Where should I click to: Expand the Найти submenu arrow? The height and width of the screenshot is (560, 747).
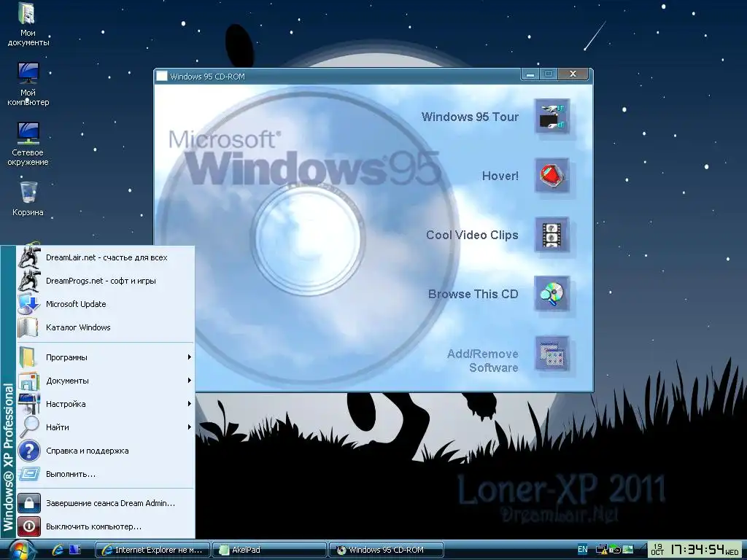pos(189,427)
